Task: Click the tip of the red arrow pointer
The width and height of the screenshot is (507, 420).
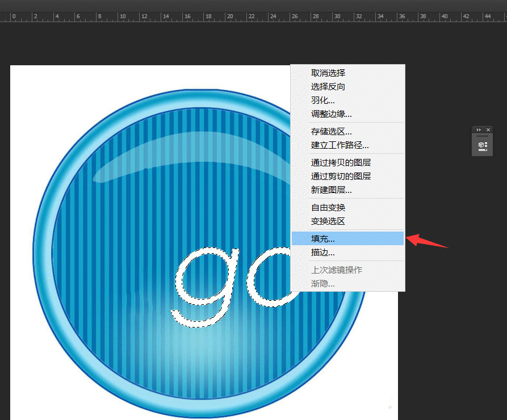Action: click(x=406, y=238)
